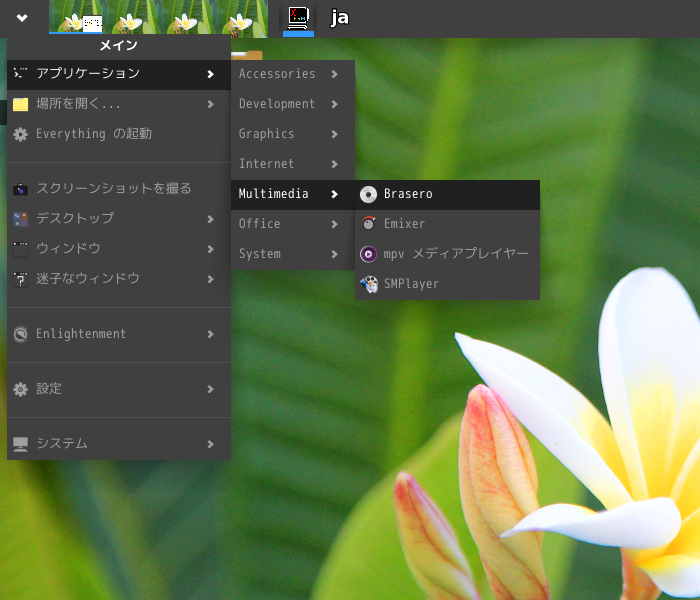Open the Development category
Viewport: 700px width, 600px height.
point(293,104)
